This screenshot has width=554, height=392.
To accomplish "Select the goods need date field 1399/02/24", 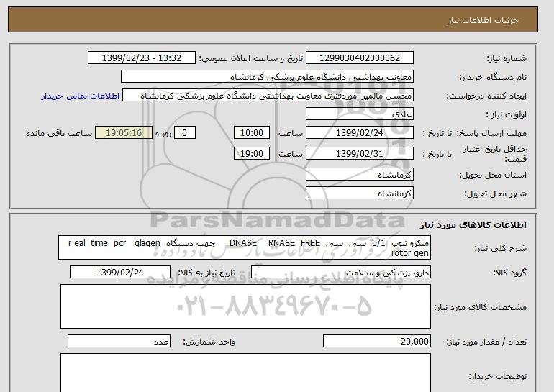I will tap(120, 273).
